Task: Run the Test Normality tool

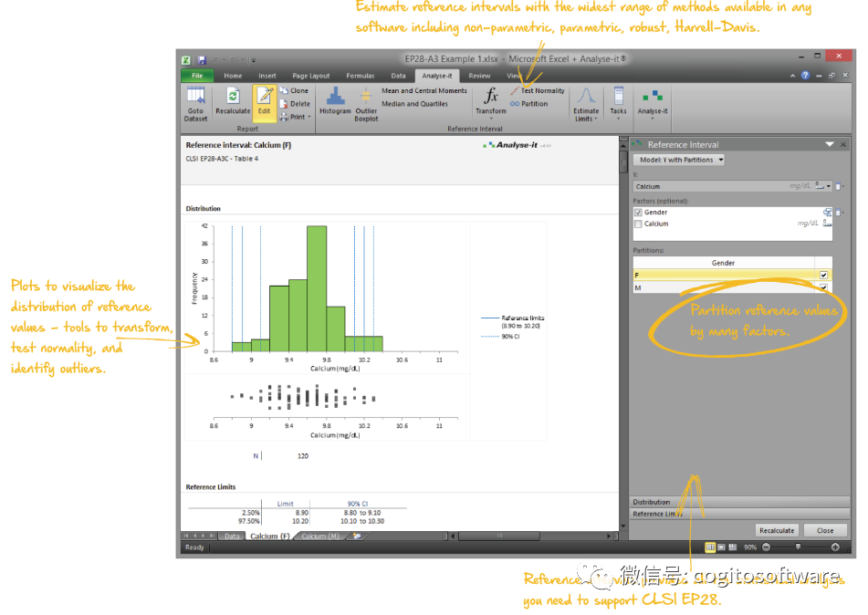Action: pos(538,90)
